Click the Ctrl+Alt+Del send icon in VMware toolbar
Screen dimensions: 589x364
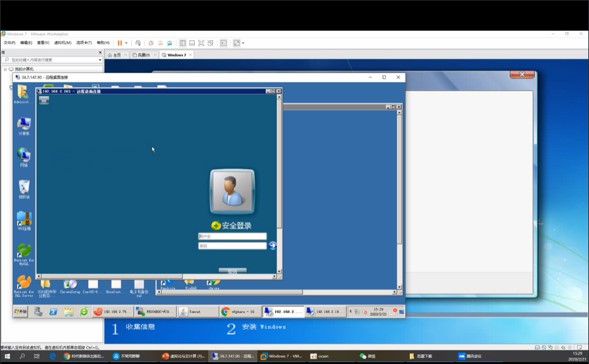[x=138, y=43]
